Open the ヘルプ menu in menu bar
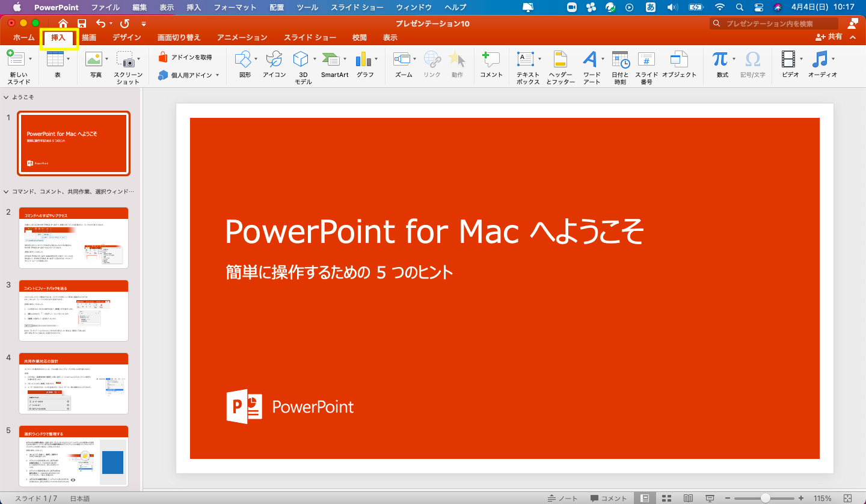This screenshot has width=866, height=504. pos(455,7)
